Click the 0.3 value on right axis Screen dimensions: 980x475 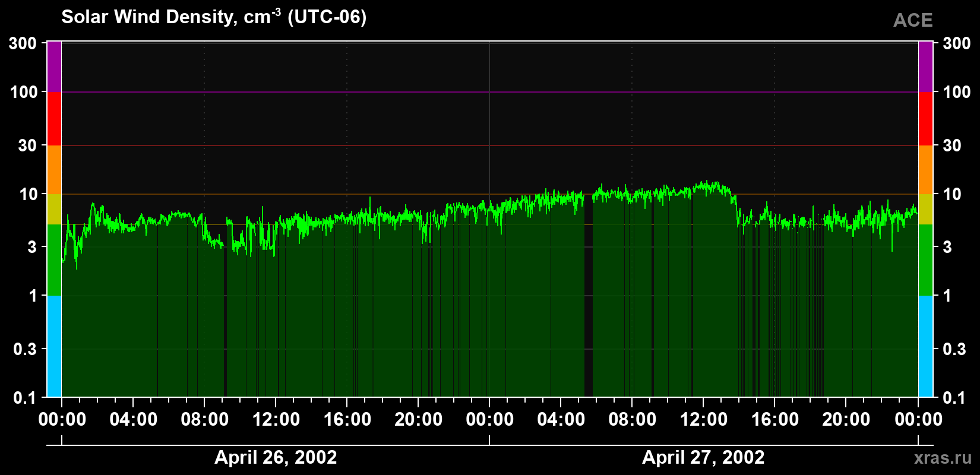click(954, 349)
